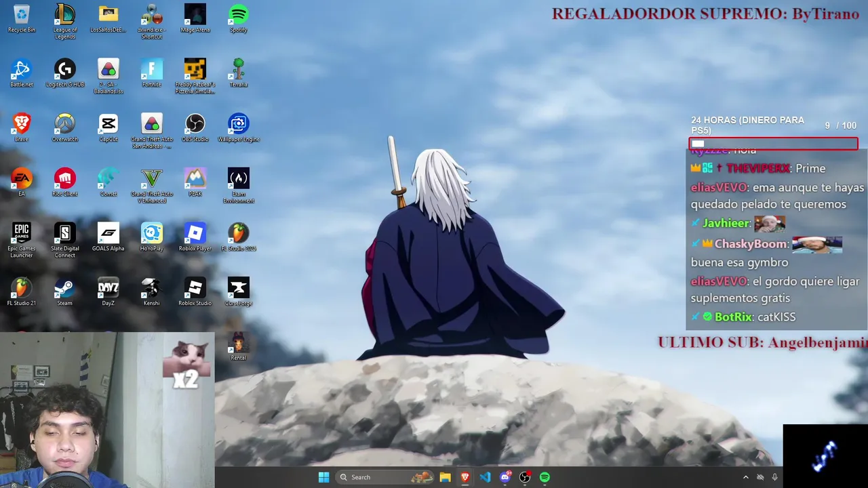Switch to Brave on the taskbar
Viewport: 868px width, 488px height.
[x=465, y=477]
